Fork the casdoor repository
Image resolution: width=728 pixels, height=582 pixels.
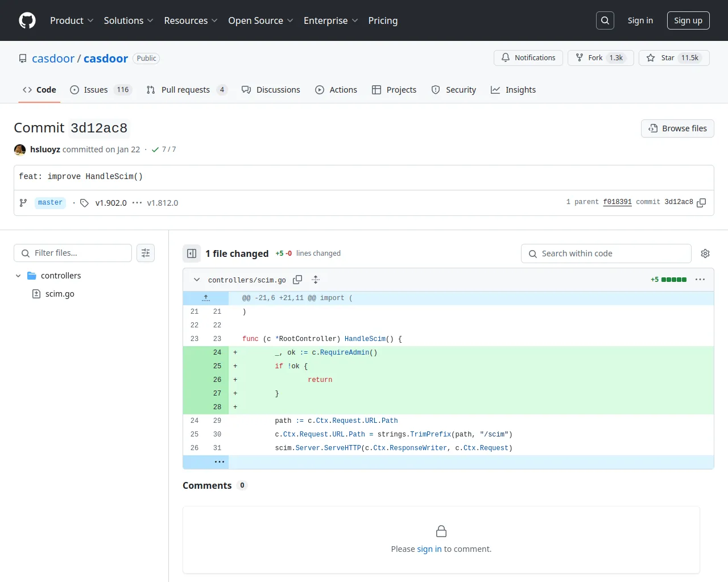pos(601,58)
